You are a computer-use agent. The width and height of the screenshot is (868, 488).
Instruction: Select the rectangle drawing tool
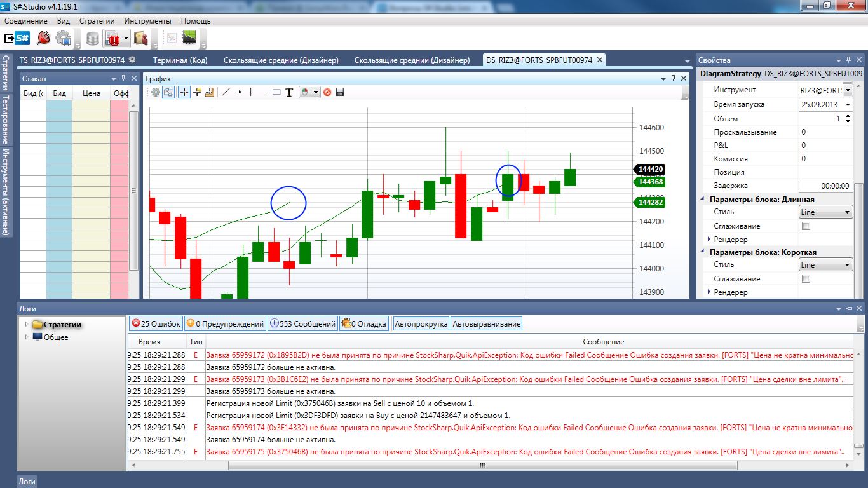[x=276, y=92]
